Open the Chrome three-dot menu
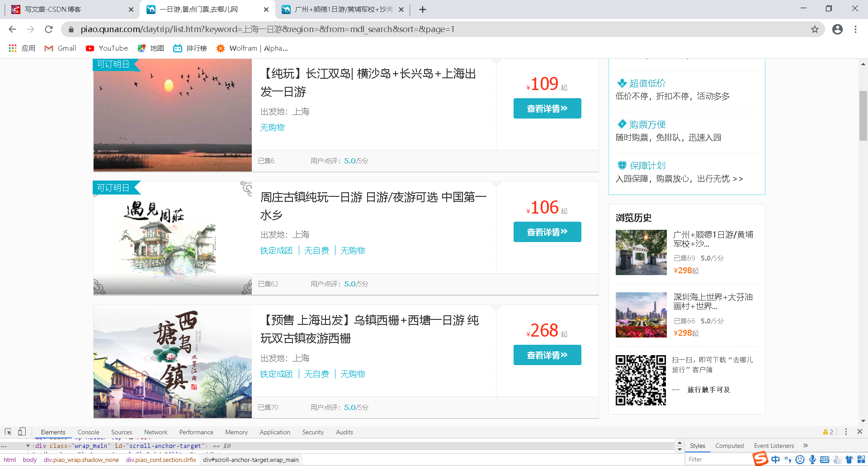This screenshot has width=868, height=466. click(855, 29)
